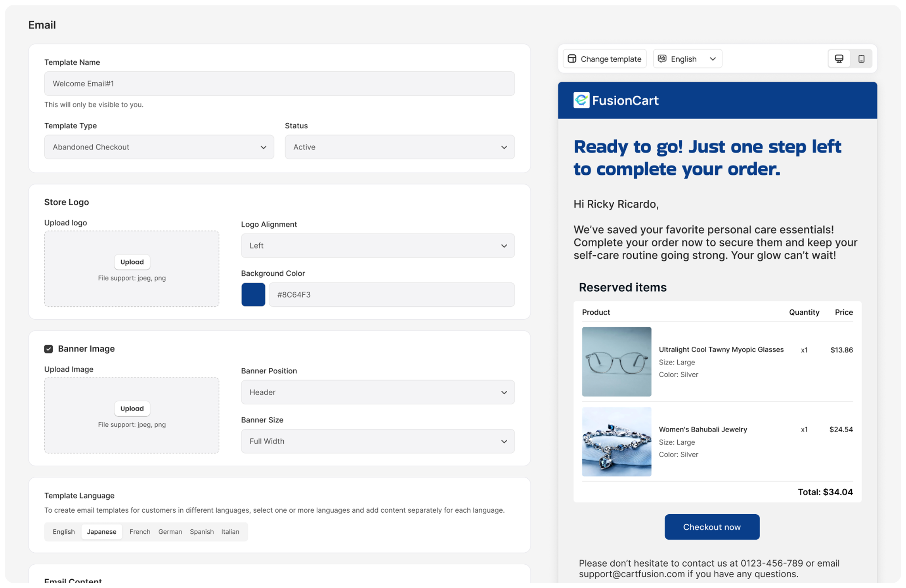Switch to the Spanish language tab

click(x=202, y=532)
